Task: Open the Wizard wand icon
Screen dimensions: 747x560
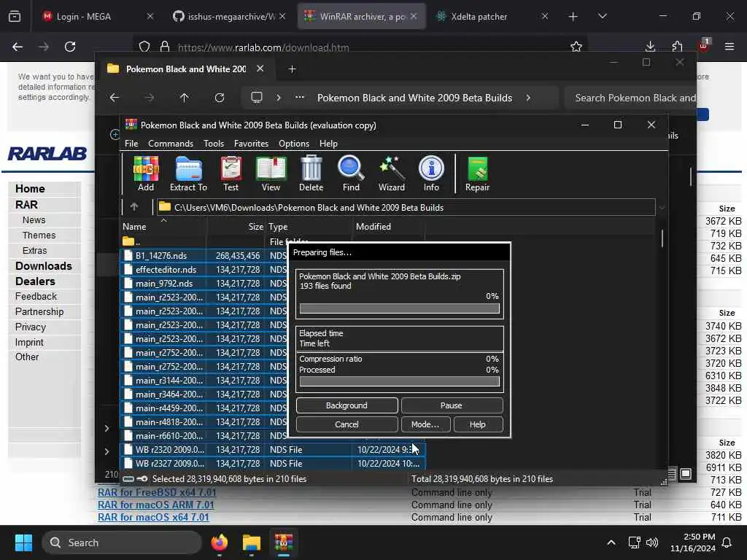Action: click(x=392, y=174)
